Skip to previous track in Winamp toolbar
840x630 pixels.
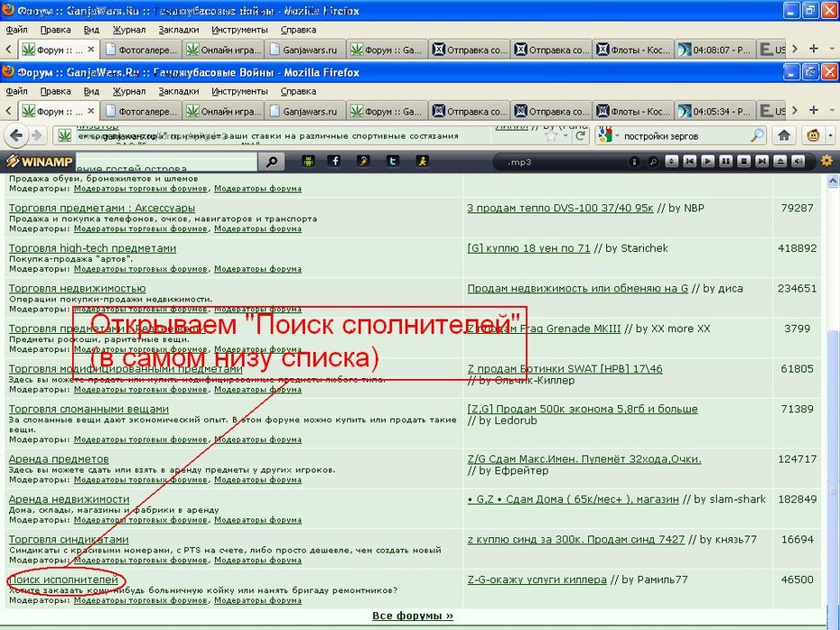(x=689, y=162)
